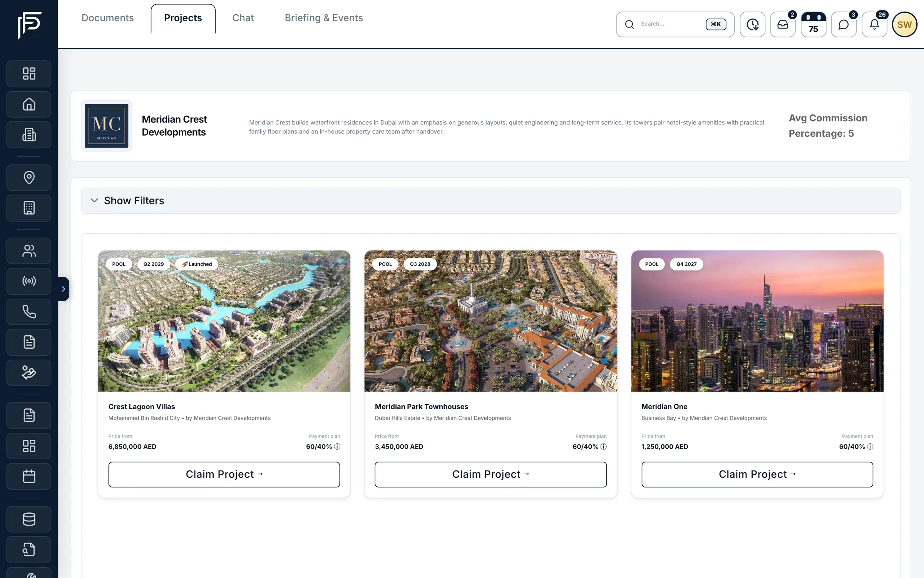Click the info icon beside Crest Lagoon payment plan
Viewport: 924px width, 578px height.
pyautogui.click(x=337, y=447)
